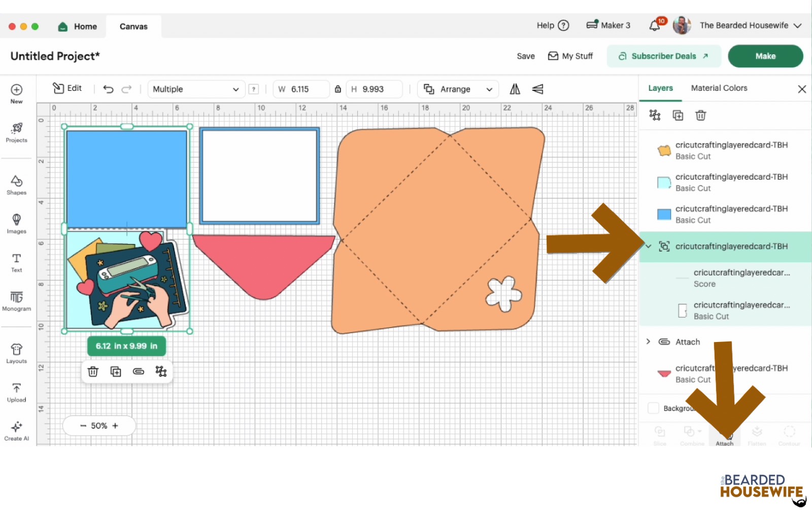Switch to the Home tab
The image size is (812, 516).
point(78,26)
